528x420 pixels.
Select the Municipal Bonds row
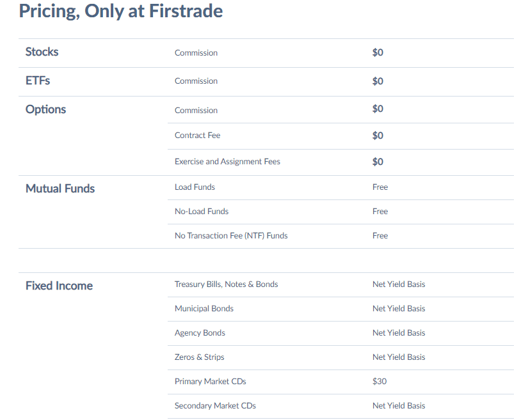pos(340,309)
